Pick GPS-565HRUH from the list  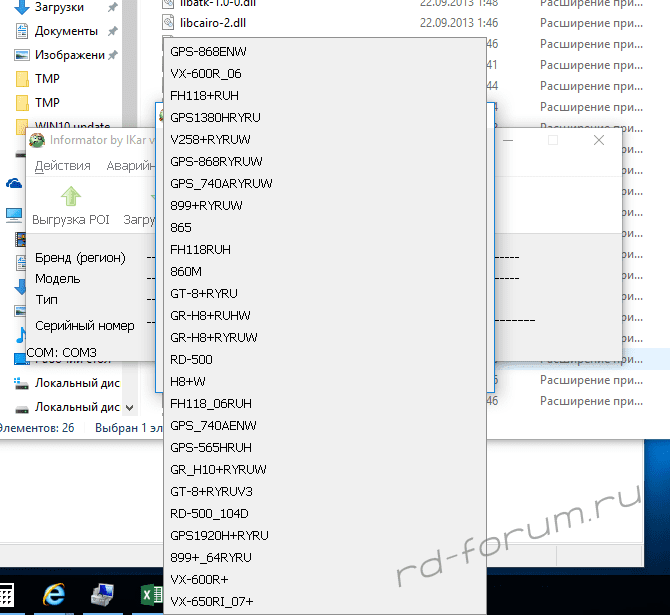click(325, 448)
